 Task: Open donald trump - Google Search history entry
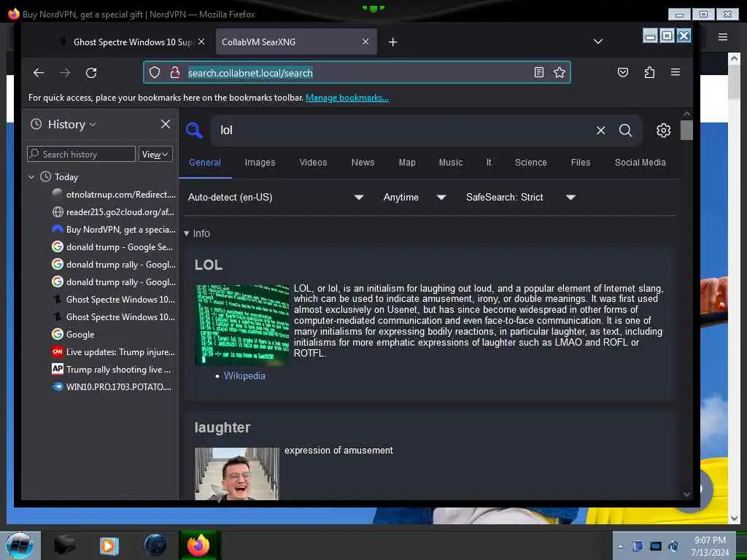pyautogui.click(x=113, y=246)
